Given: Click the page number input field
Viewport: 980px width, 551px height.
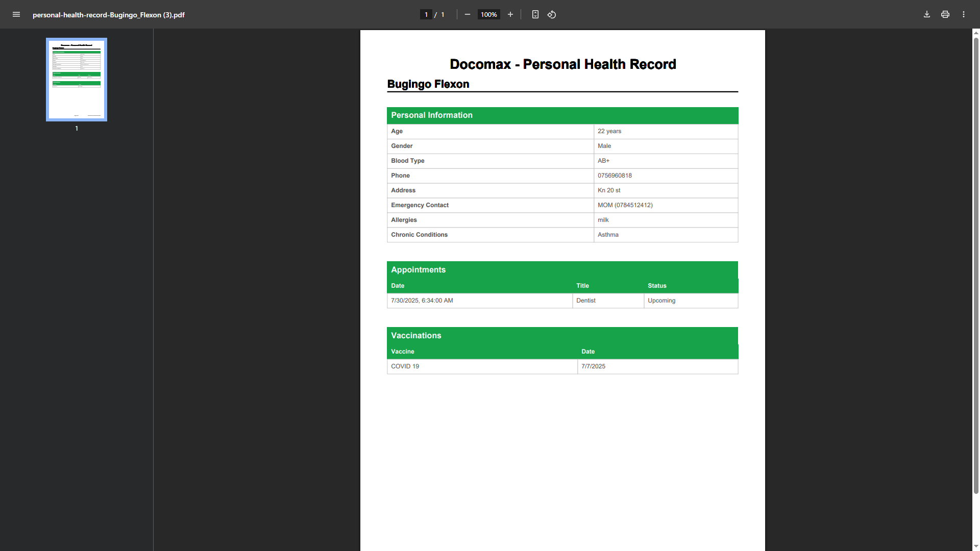Looking at the screenshot, I should pos(426,14).
